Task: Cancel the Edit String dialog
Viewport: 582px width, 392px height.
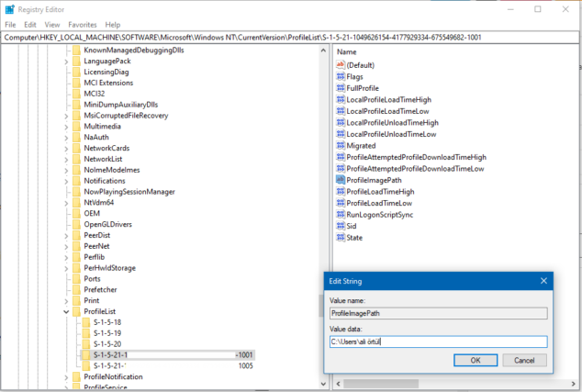Action: (x=524, y=360)
